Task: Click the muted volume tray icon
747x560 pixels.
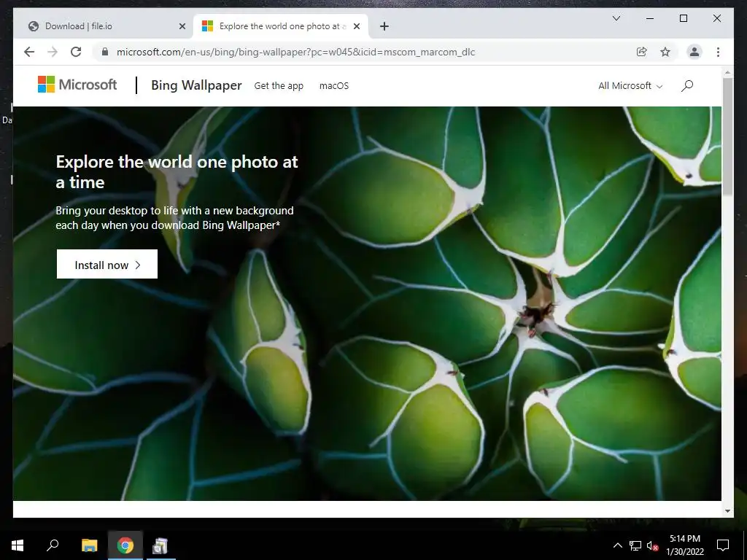Action: [x=652, y=545]
